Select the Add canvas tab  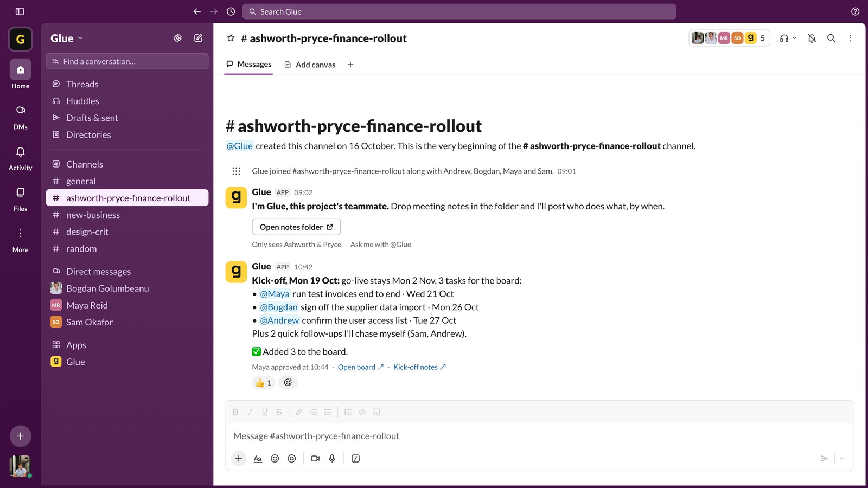click(310, 65)
